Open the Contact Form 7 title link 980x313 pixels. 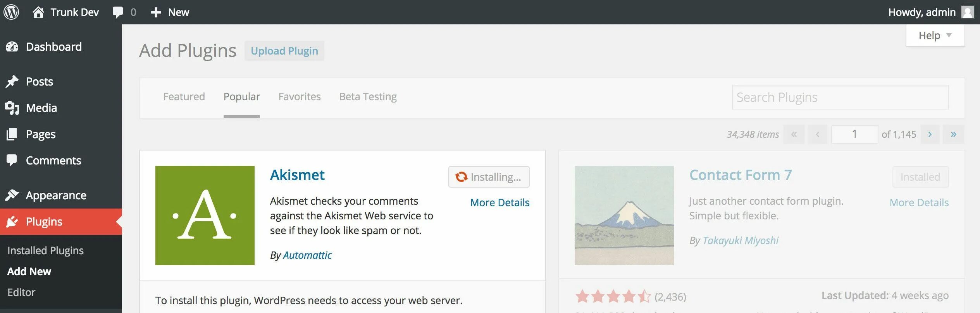(x=741, y=175)
